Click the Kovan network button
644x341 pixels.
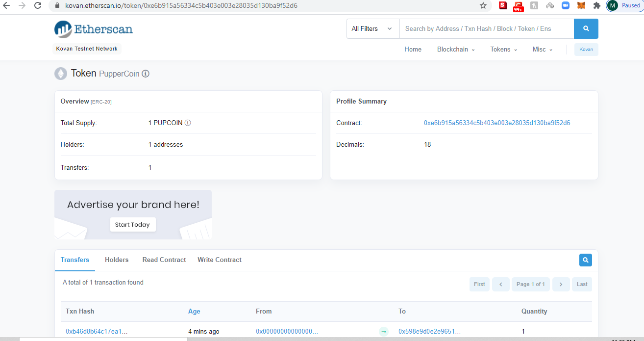[x=586, y=50]
